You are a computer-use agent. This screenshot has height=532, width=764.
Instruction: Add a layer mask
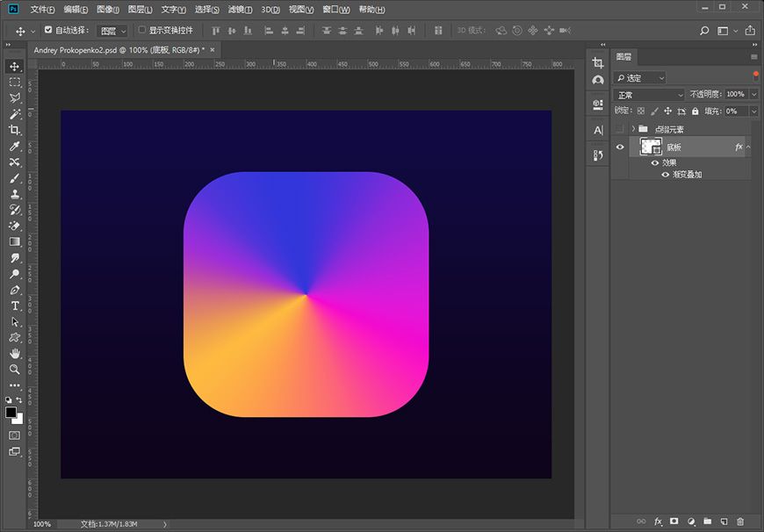(674, 521)
